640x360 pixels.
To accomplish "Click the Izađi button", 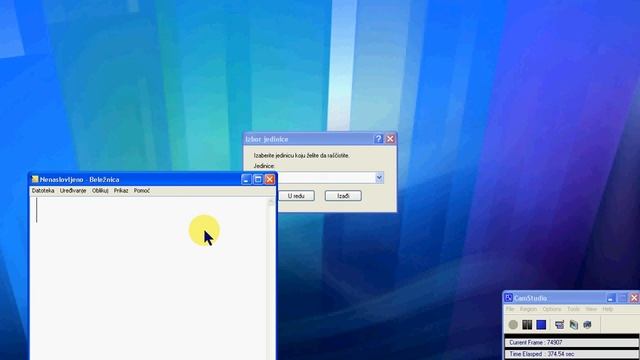I will pos(343,196).
